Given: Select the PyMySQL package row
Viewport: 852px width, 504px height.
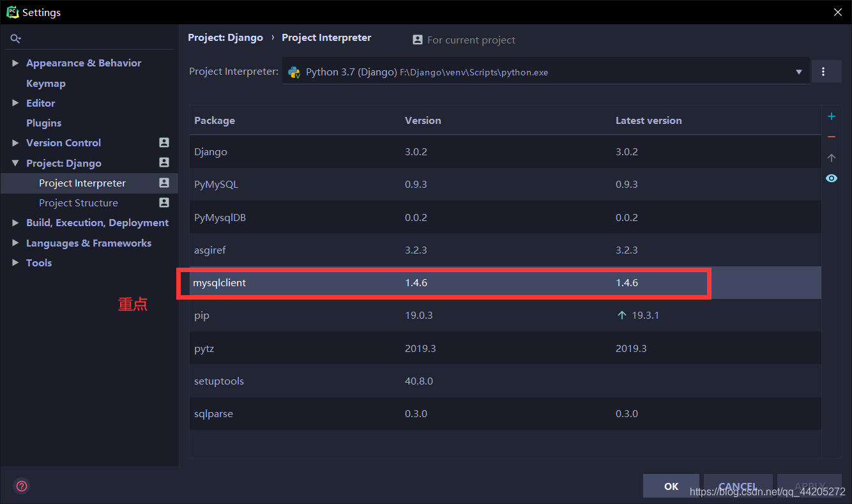Looking at the screenshot, I should click(505, 185).
